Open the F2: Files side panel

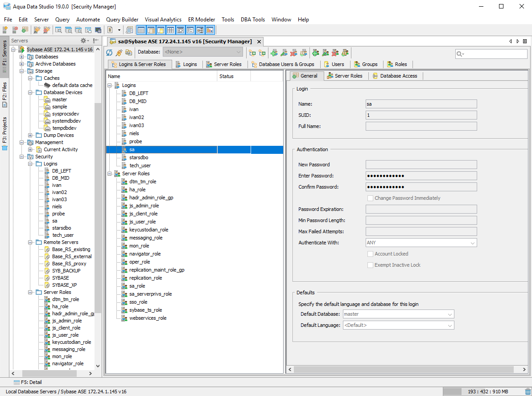pos(4,94)
